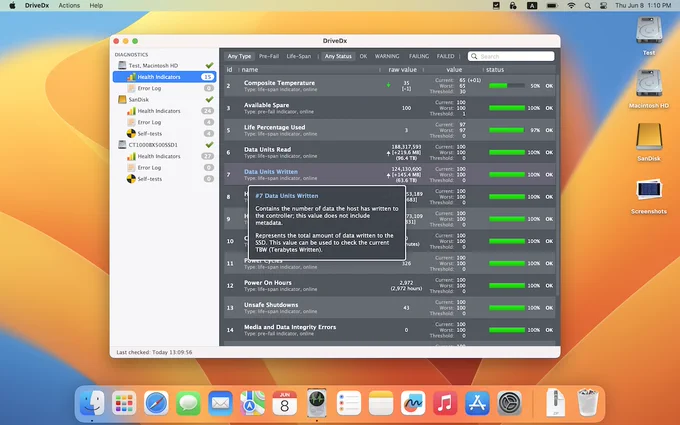Image resolution: width=680 pixels, height=425 pixels.
Task: Click green checkmark next to CT1000BX500SSD1
Action: coord(209,144)
